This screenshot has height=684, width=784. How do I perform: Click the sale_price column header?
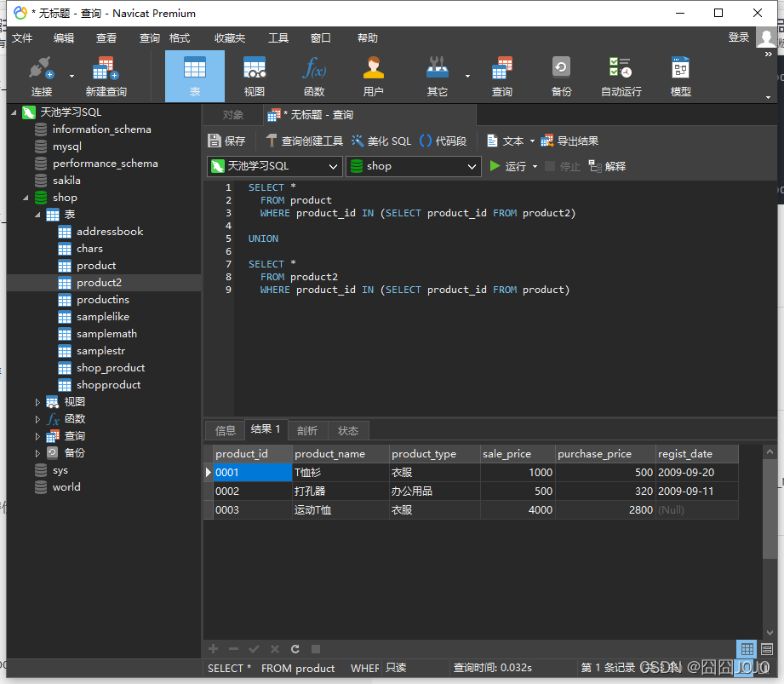(518, 454)
